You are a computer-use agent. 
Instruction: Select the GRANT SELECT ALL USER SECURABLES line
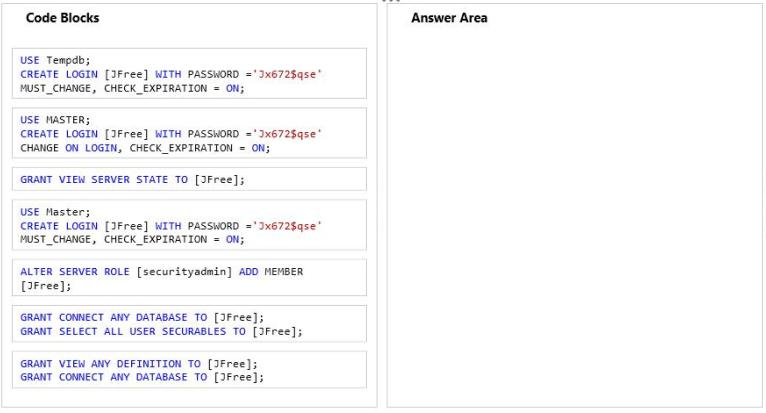point(161,331)
